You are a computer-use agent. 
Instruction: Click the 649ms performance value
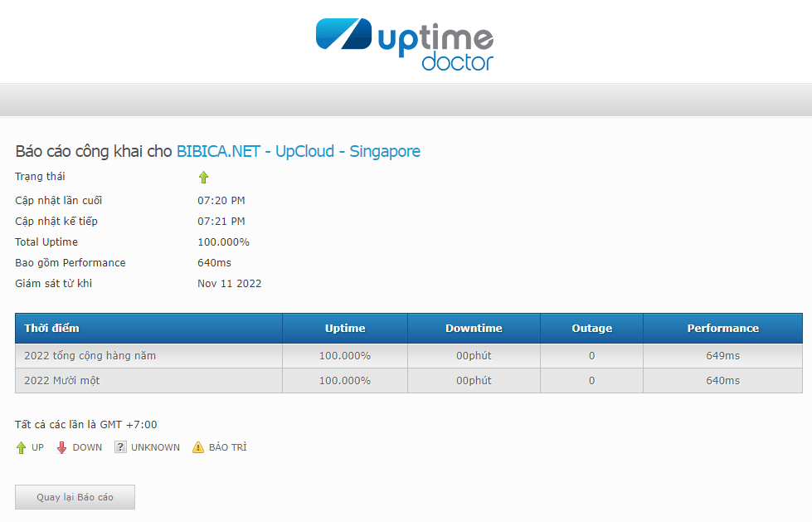click(723, 355)
